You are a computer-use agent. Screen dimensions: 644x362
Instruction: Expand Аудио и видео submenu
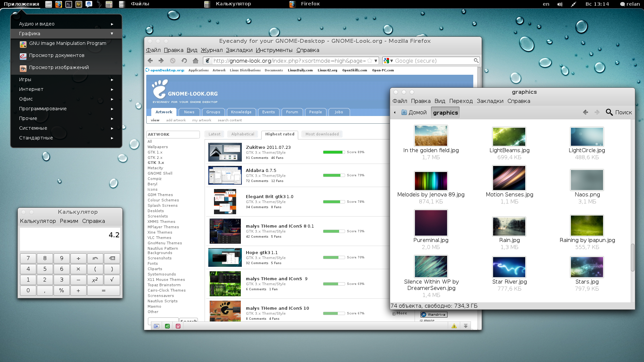pyautogui.click(x=66, y=24)
